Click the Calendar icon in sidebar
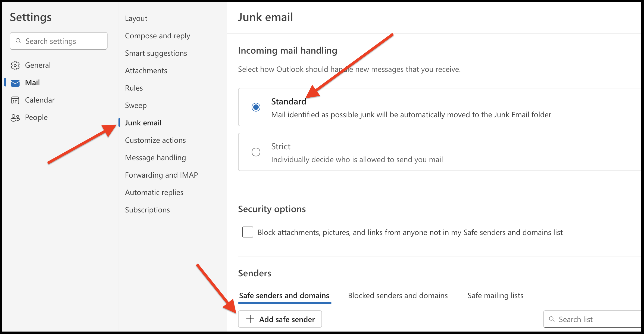 click(15, 100)
